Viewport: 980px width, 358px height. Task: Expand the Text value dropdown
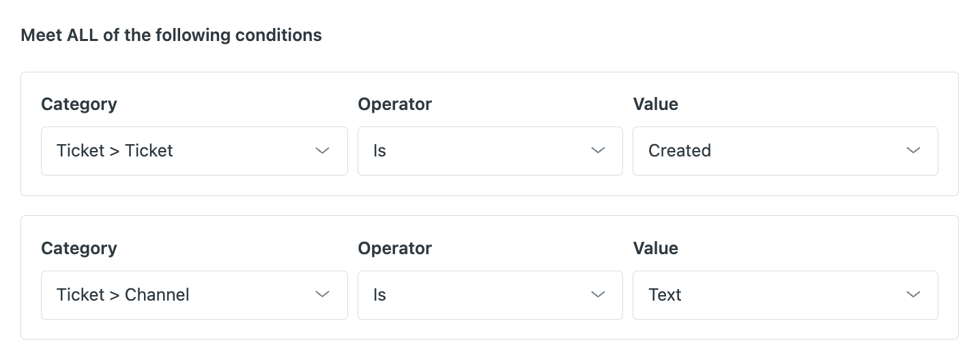click(x=771, y=295)
